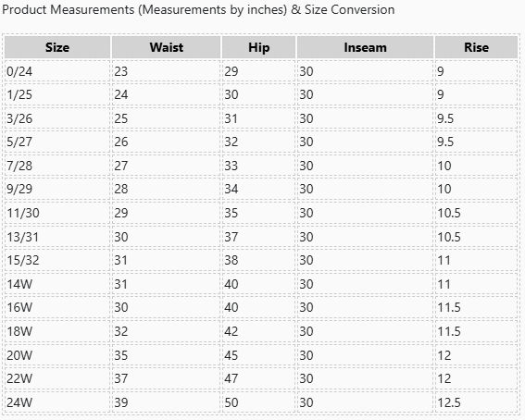The width and height of the screenshot is (525, 420).
Task: Click waist value 39 cell
Action: pyautogui.click(x=166, y=401)
